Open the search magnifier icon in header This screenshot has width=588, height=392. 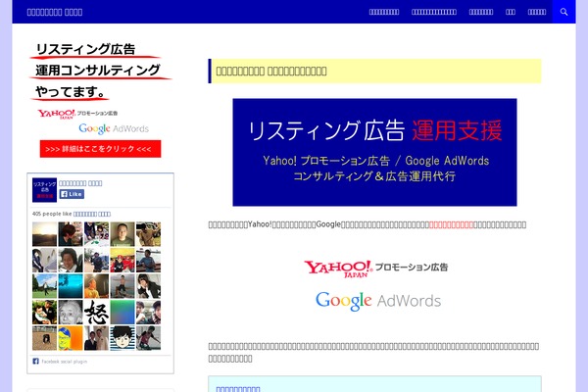pos(563,12)
